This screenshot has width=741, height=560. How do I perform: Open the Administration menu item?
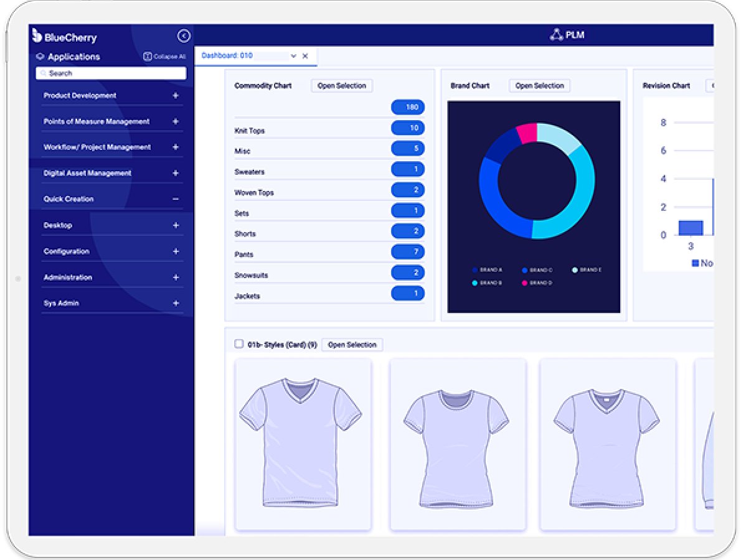pyautogui.click(x=68, y=278)
